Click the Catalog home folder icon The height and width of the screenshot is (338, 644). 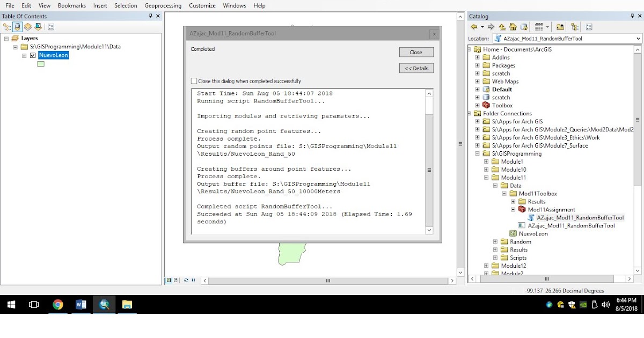(513, 27)
